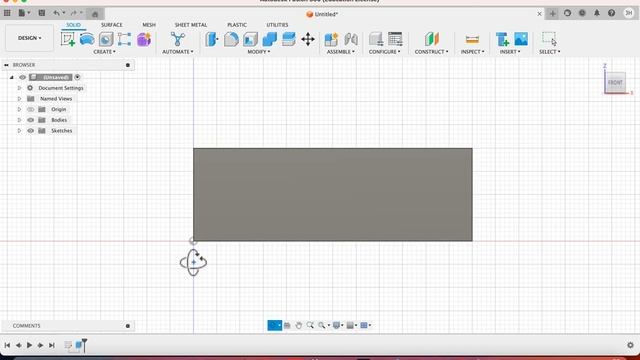640x360 pixels.
Task: Open the notifications bell
Action: click(x=597, y=13)
